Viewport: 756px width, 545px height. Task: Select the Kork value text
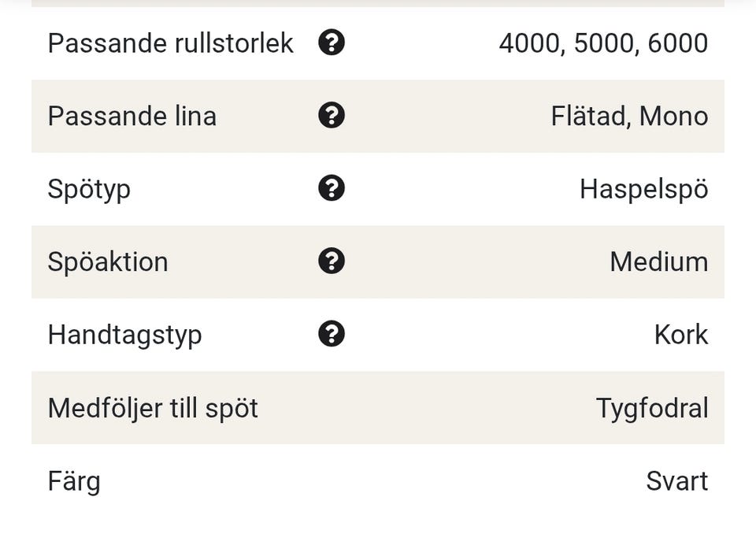680,335
